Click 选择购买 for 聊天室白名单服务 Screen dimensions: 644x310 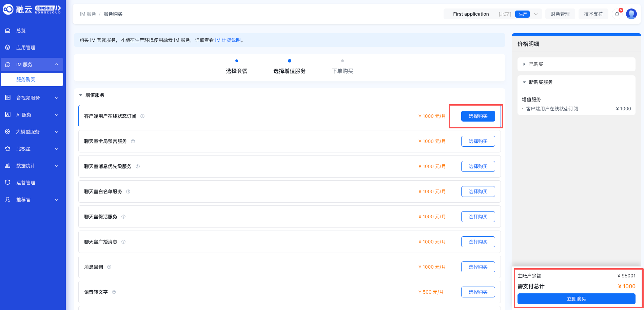[478, 192]
